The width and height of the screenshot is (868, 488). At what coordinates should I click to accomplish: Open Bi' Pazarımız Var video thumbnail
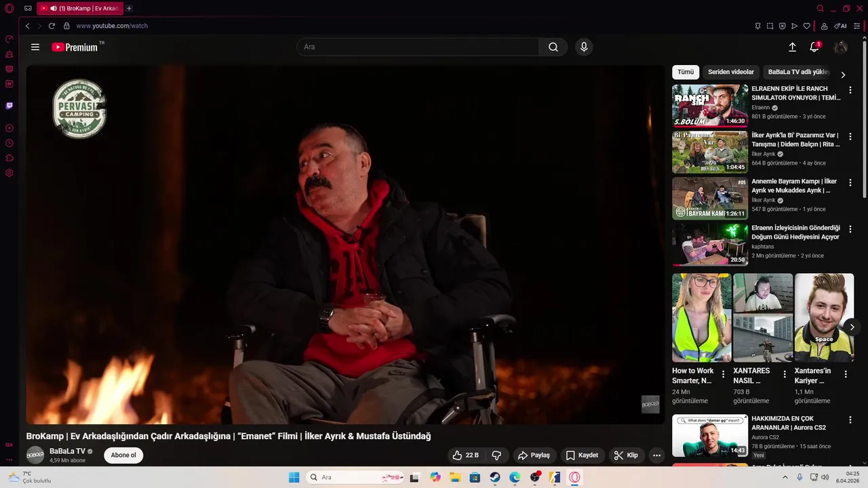[x=710, y=152]
